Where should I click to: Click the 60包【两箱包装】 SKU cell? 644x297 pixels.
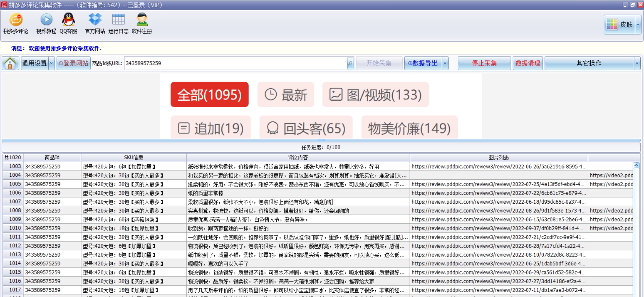click(x=133, y=219)
